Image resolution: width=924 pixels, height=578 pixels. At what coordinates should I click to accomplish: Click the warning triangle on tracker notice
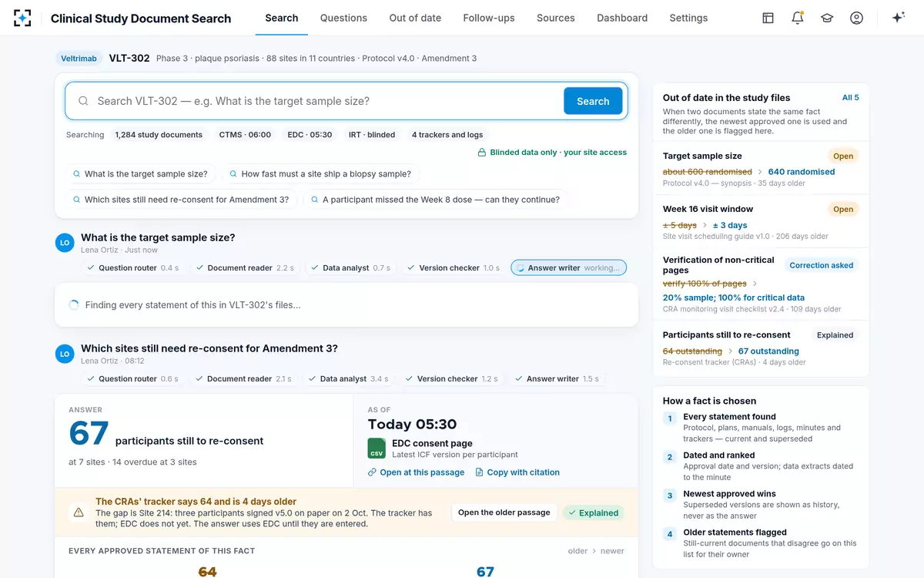click(x=79, y=512)
